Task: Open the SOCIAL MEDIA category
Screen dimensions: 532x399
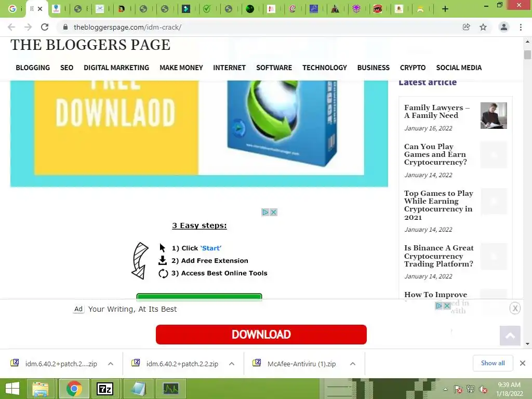Action: pos(459,68)
